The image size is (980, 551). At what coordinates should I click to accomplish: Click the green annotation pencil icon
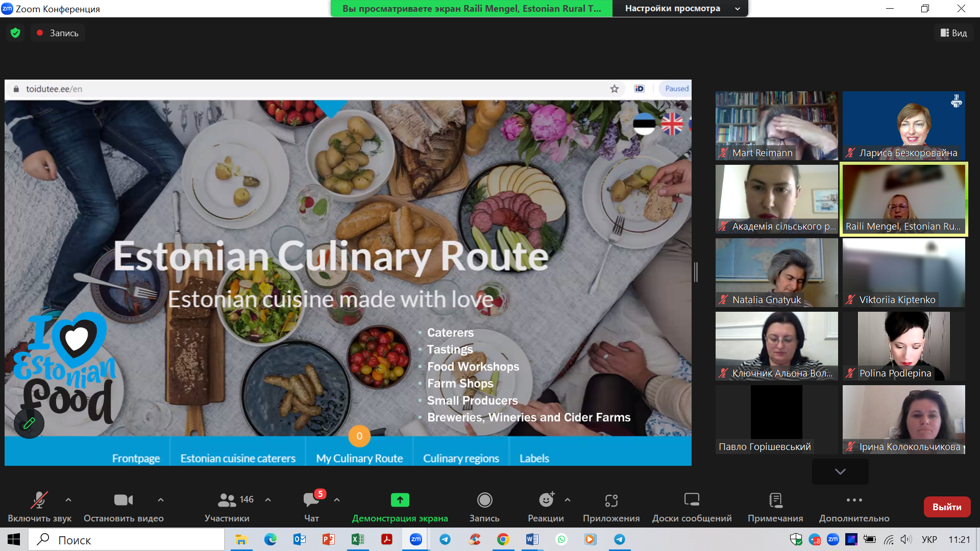[x=29, y=423]
